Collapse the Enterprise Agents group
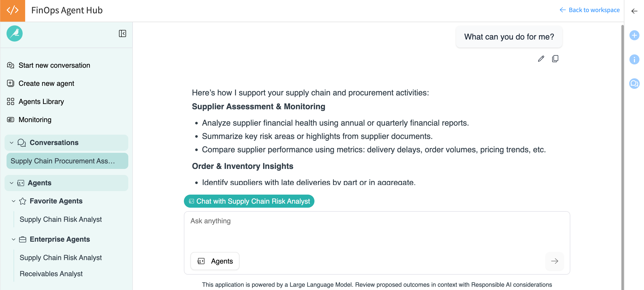Screen dimensions: 644x290 13,239
